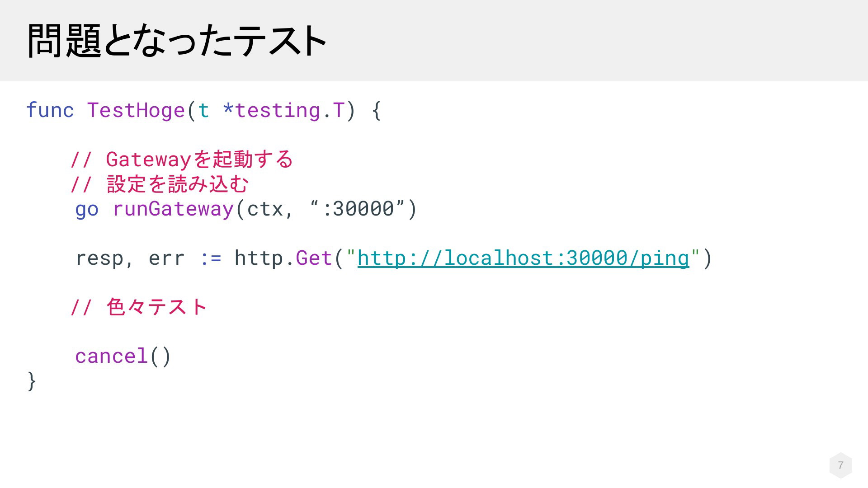Screen dimensions: 868x488
Task: Open the http://localhost:30000/ping link
Action: 523,258
